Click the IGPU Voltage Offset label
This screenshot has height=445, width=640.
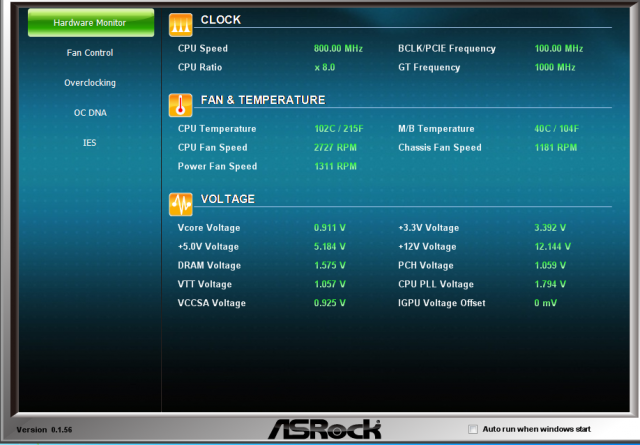(x=442, y=303)
